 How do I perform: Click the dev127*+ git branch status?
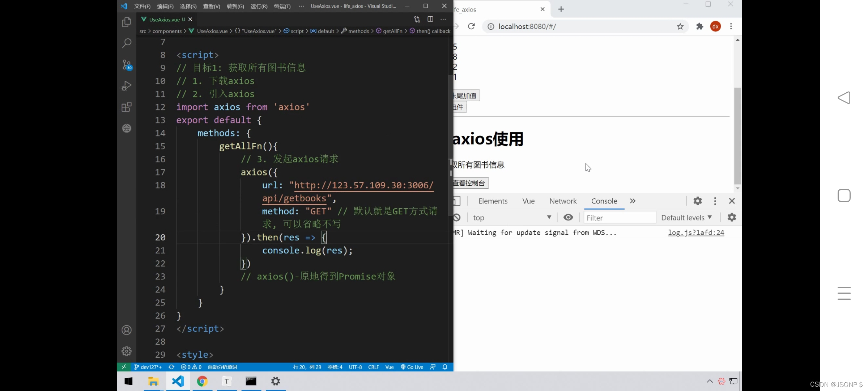point(148,367)
